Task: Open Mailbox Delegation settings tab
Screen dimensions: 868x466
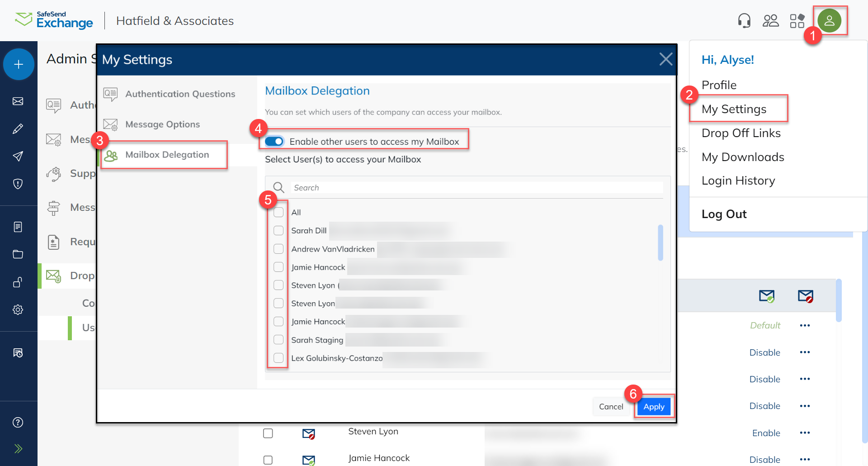Action: click(x=167, y=154)
